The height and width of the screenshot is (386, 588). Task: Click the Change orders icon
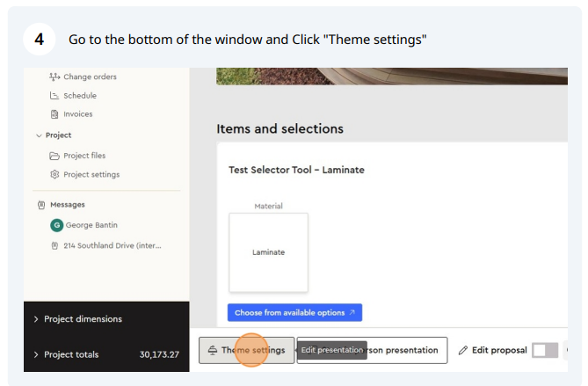point(54,76)
